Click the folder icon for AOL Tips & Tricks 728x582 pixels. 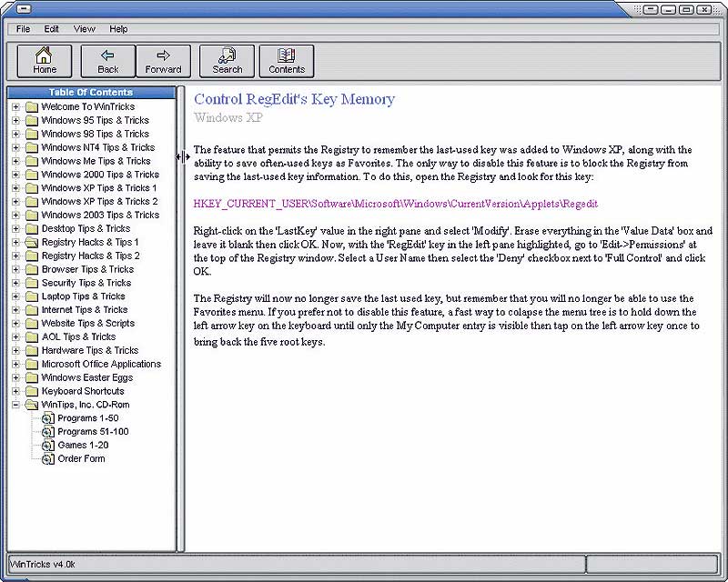click(x=32, y=337)
